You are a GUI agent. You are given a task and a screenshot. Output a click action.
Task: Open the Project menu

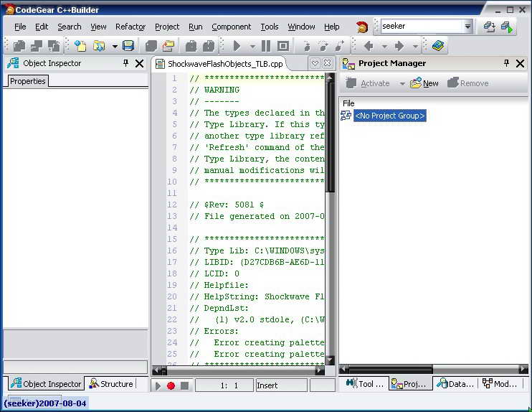coord(167,27)
